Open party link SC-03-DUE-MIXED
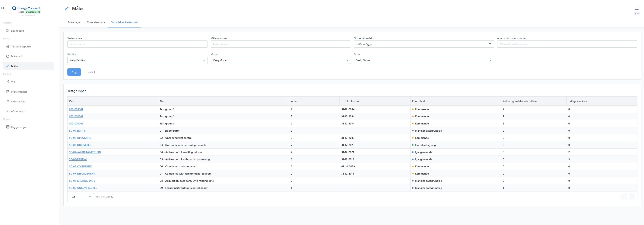 click(80, 145)
